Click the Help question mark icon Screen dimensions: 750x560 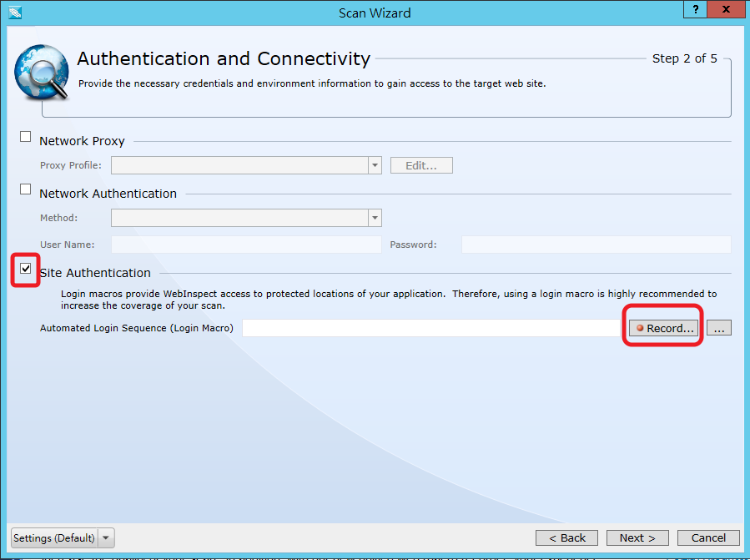coord(695,9)
